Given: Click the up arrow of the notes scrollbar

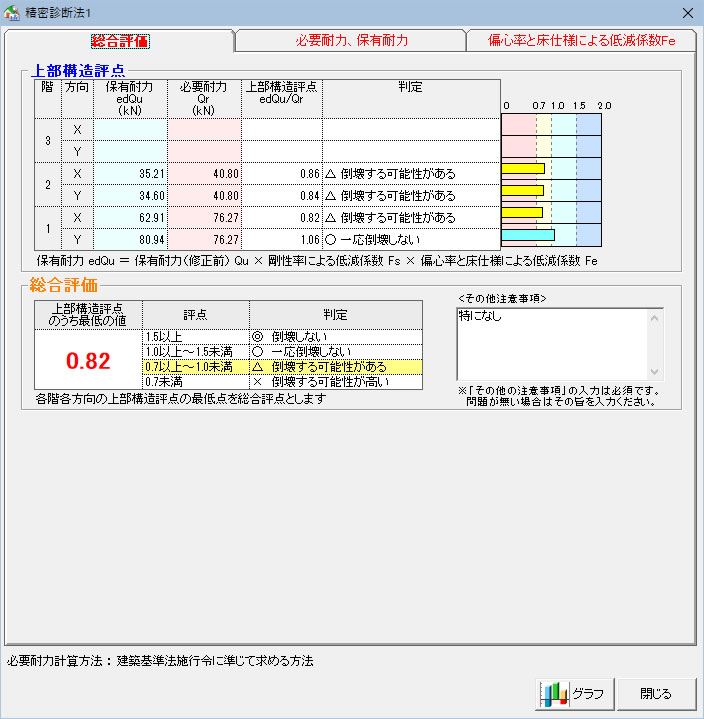Looking at the screenshot, I should [654, 317].
